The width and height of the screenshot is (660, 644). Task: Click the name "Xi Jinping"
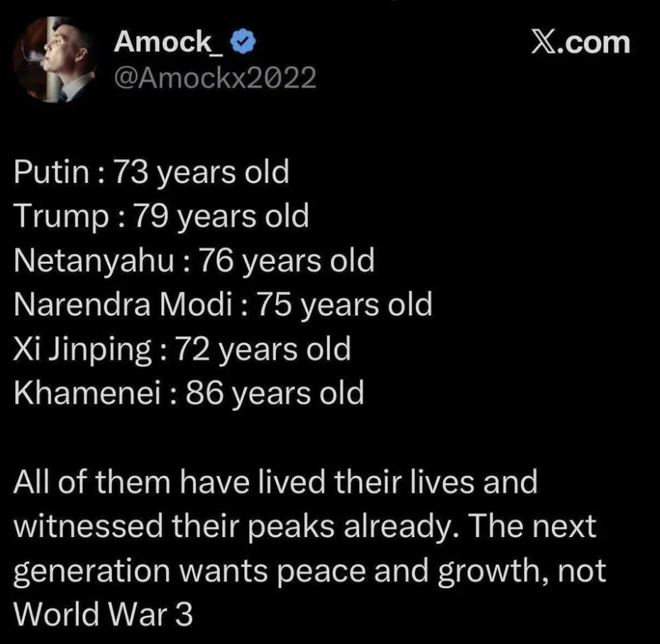82,349
